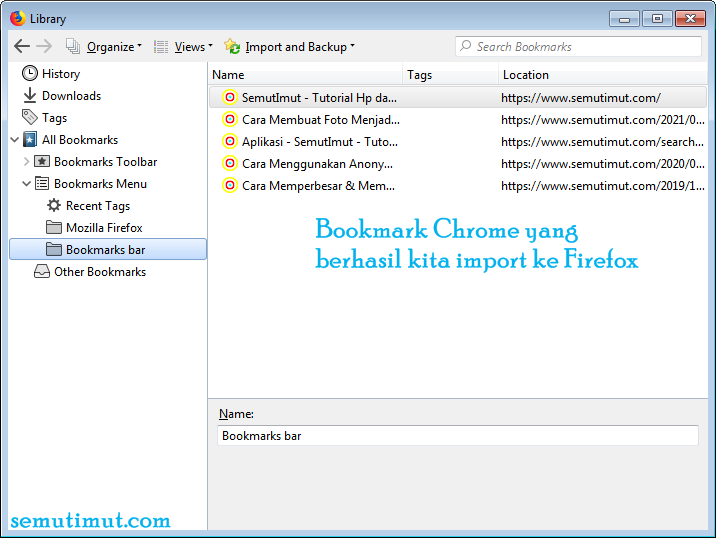Expand the Bookmarks Toolbar node
Viewport: 716px width, 538px height.
26,162
